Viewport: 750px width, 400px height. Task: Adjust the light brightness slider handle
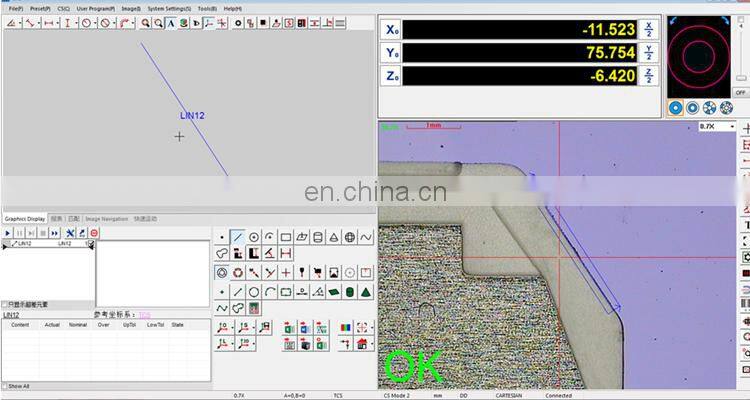coord(741,78)
